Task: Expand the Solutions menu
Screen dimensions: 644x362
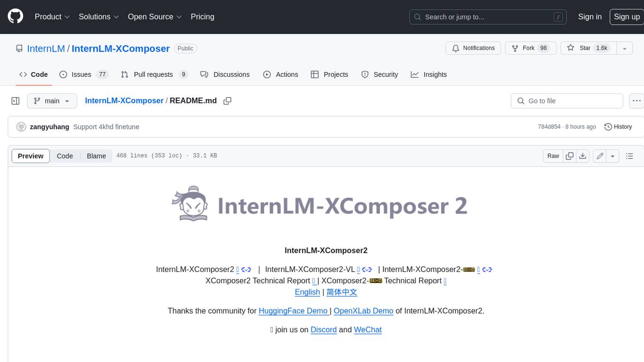Action: tap(98, 17)
